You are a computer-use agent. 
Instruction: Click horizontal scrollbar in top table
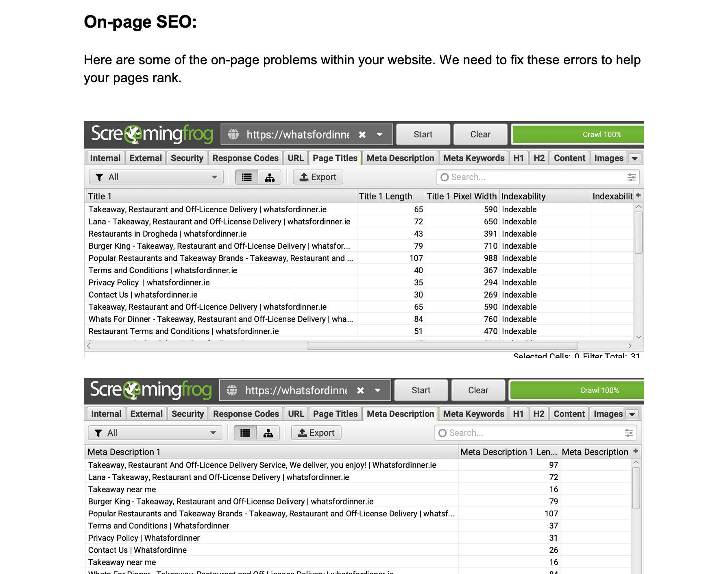point(442,346)
